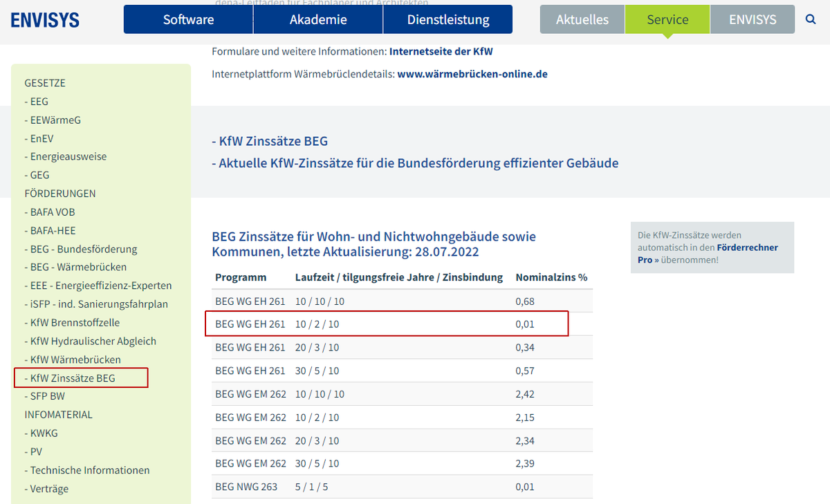830x504 pixels.
Task: Select the 5 / 1 / 5 term cell
Action: tap(312, 487)
